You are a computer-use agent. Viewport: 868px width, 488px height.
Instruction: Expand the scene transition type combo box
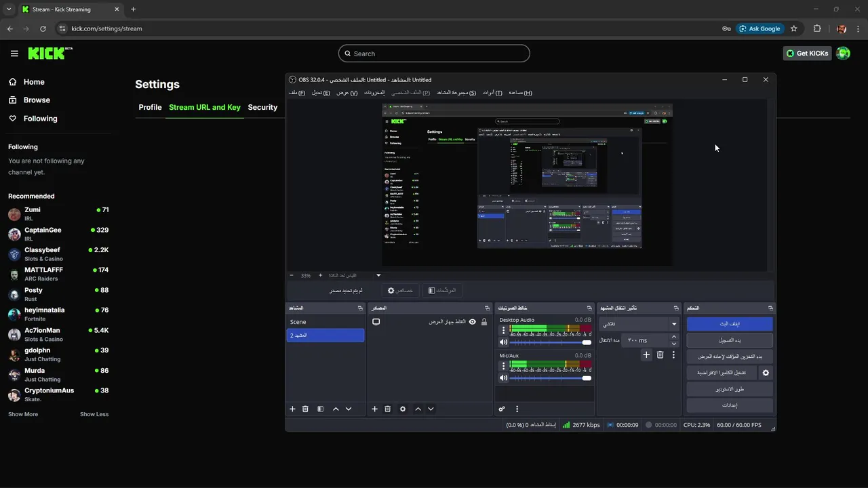[639, 324]
